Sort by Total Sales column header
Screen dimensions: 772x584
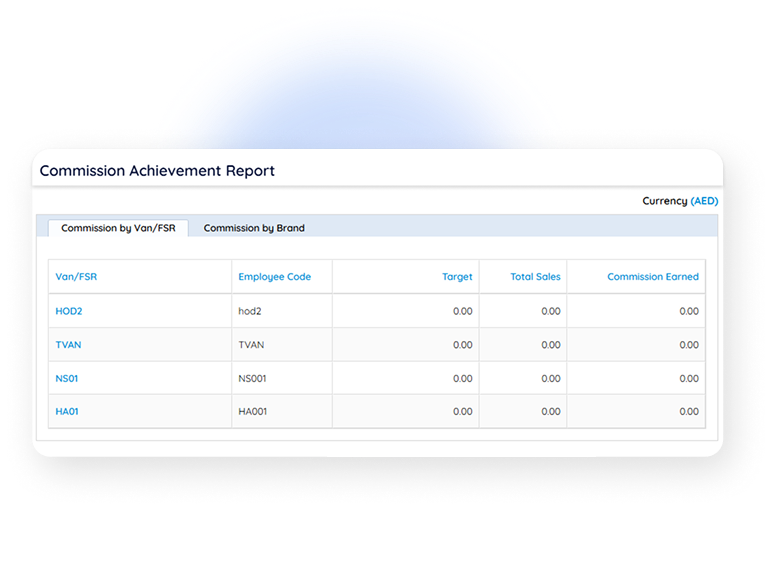point(535,277)
